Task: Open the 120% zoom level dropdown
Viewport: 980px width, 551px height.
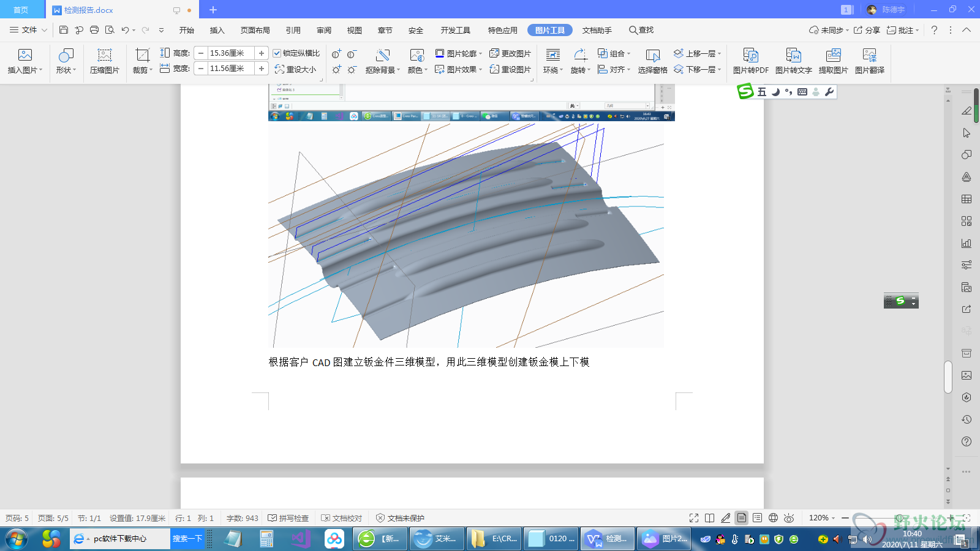Action: pos(822,518)
